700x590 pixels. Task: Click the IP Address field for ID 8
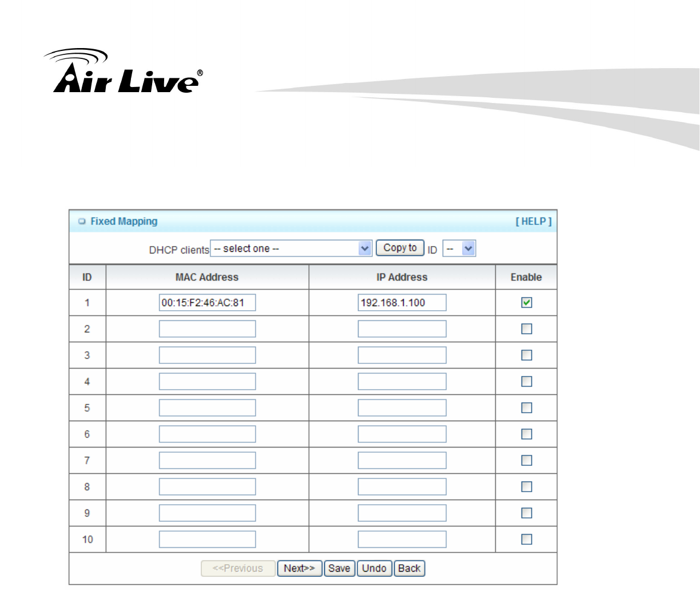(402, 487)
